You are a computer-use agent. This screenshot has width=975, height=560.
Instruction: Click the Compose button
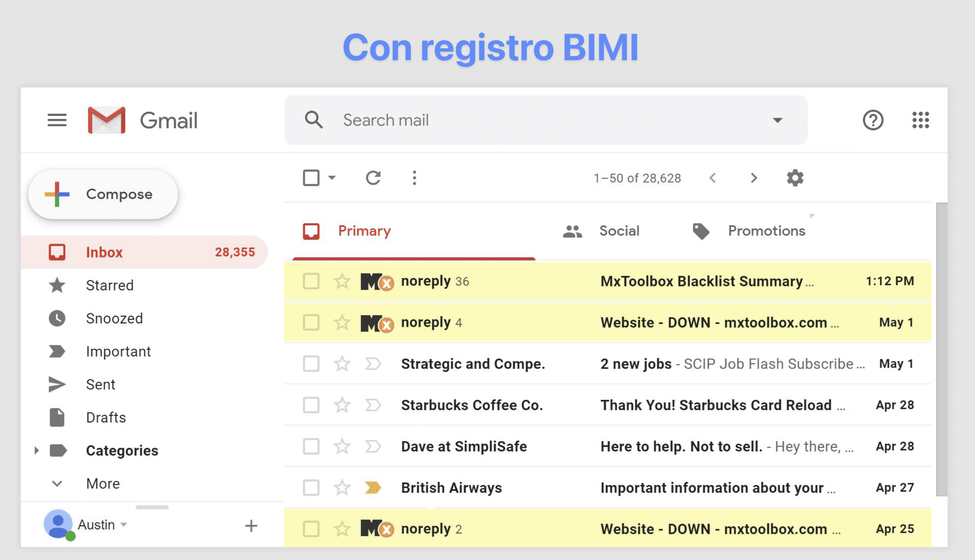tap(103, 194)
